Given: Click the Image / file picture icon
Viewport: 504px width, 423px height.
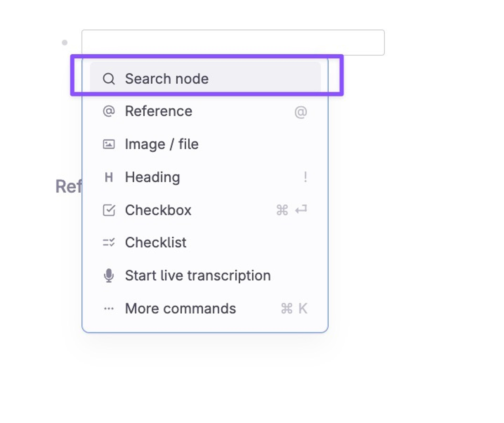Looking at the screenshot, I should pos(109,144).
